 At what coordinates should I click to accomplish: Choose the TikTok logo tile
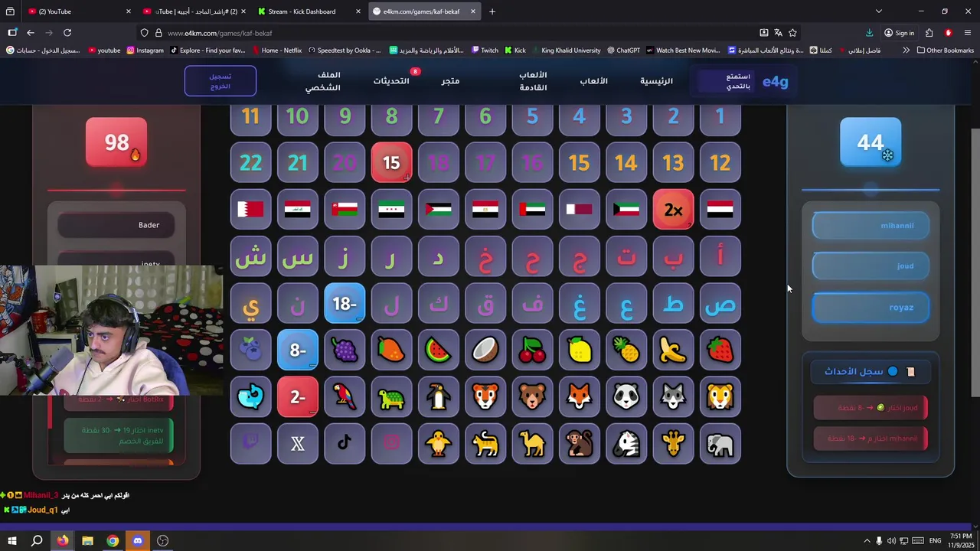[345, 444]
